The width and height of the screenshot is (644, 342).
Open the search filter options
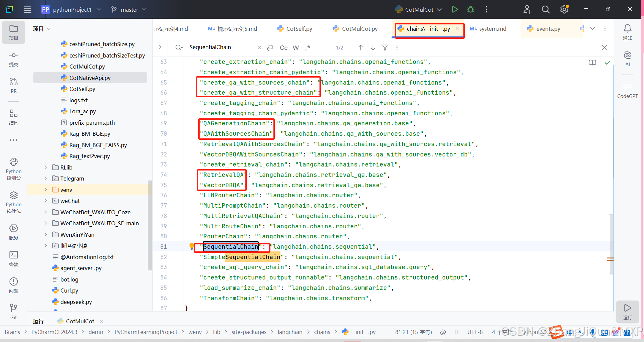point(385,47)
